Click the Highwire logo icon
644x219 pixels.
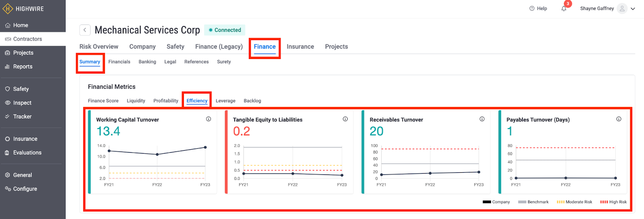(x=8, y=8)
